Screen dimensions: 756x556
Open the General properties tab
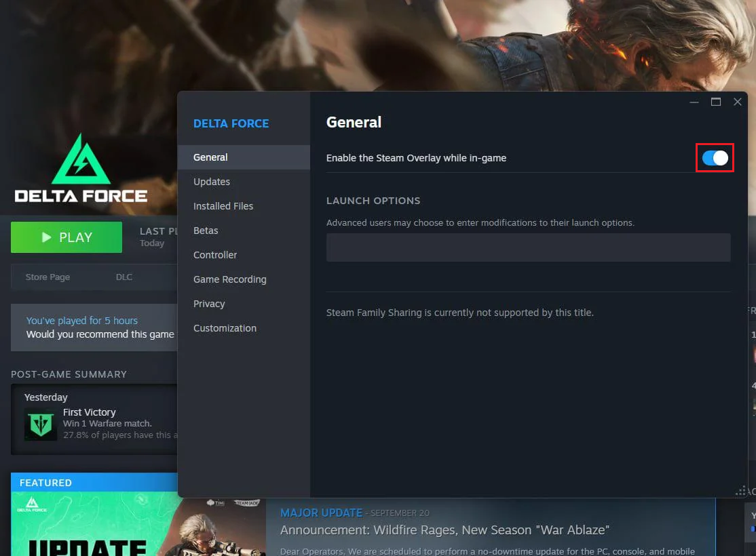coord(244,157)
